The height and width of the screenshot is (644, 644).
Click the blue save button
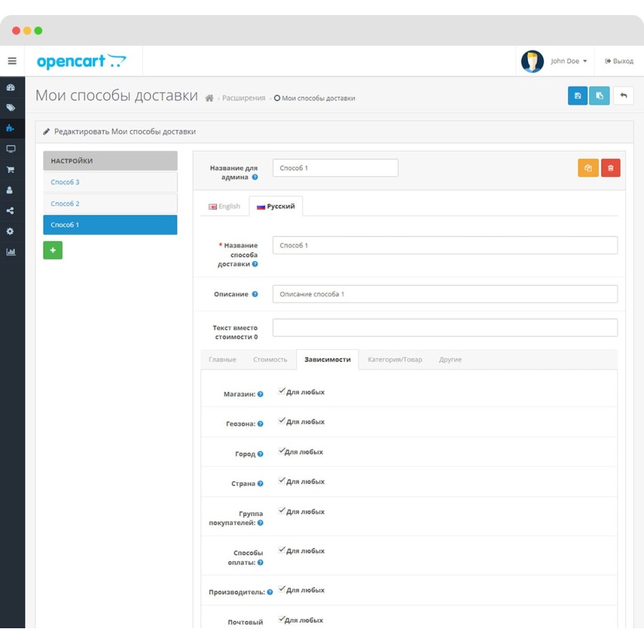[x=577, y=96]
